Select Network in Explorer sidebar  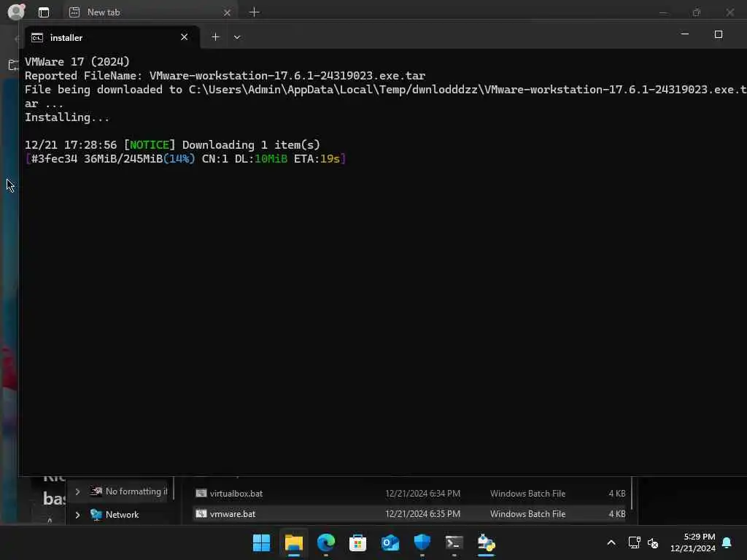click(x=122, y=515)
